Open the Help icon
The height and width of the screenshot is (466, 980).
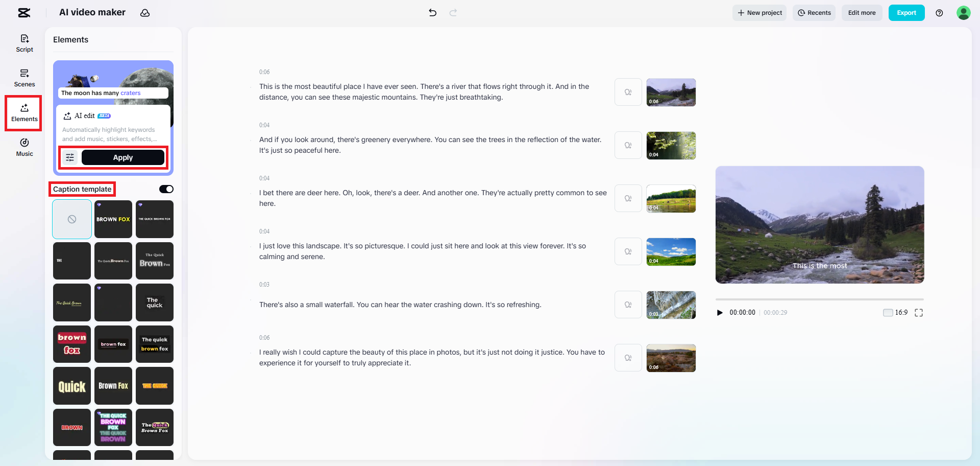click(x=939, y=12)
